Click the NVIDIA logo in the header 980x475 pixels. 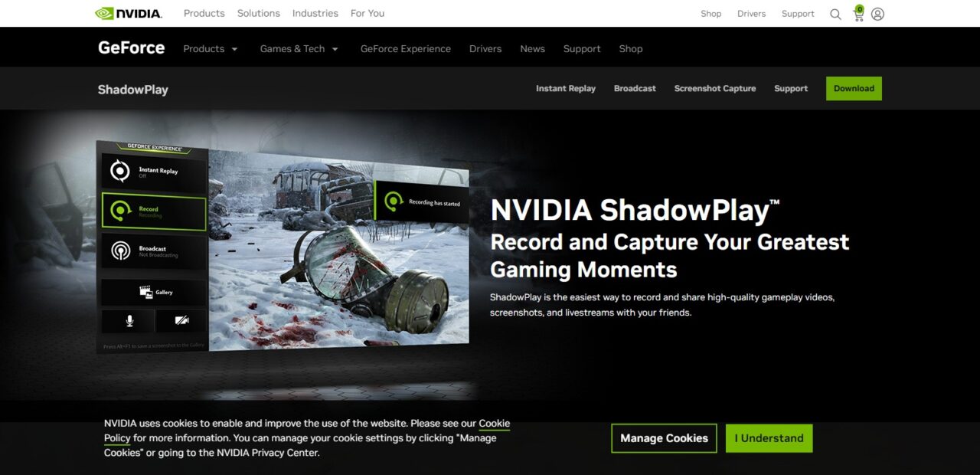(x=128, y=13)
